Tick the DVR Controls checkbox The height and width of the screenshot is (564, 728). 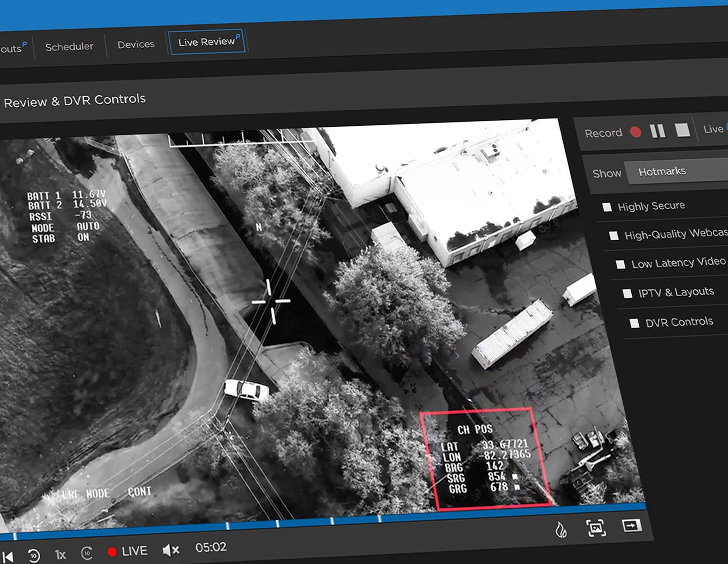click(x=634, y=323)
